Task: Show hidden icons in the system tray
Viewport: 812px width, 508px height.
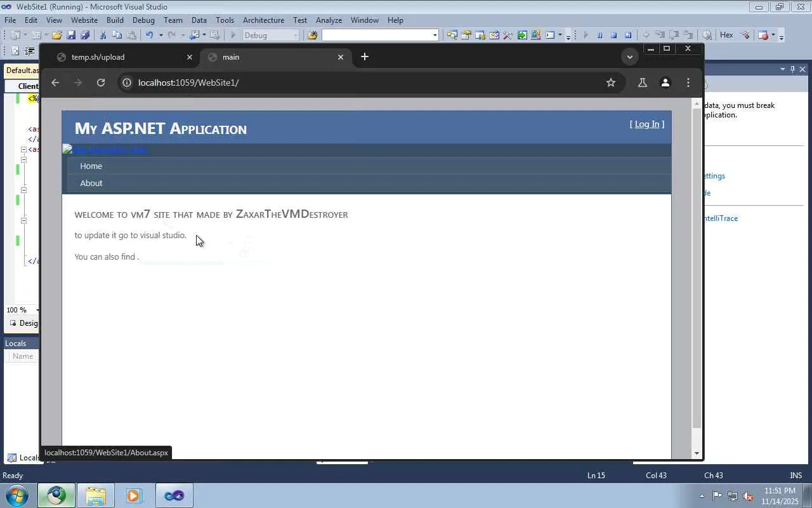Action: tap(702, 496)
